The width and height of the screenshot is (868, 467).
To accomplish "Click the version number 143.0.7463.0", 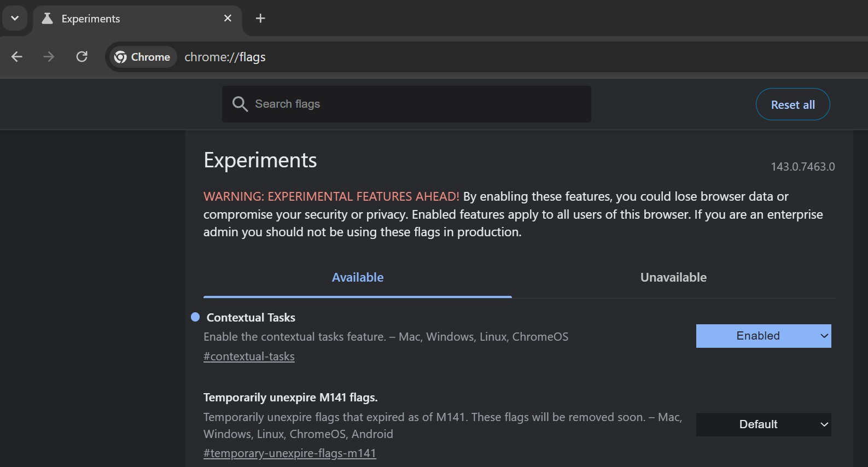I will 802,167.
